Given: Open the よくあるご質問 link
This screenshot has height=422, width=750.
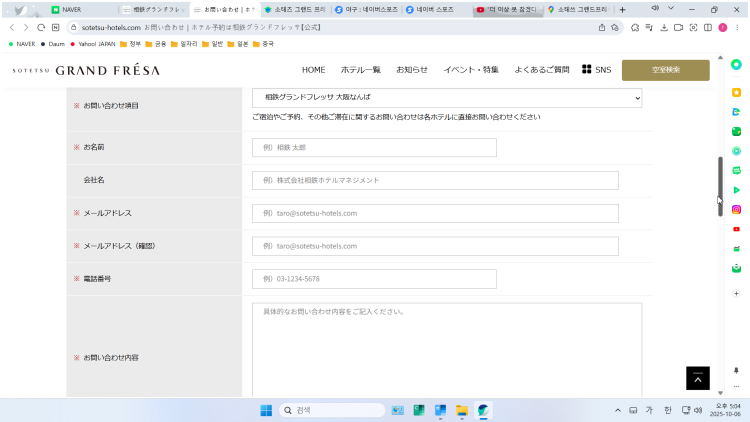Looking at the screenshot, I should (x=541, y=70).
